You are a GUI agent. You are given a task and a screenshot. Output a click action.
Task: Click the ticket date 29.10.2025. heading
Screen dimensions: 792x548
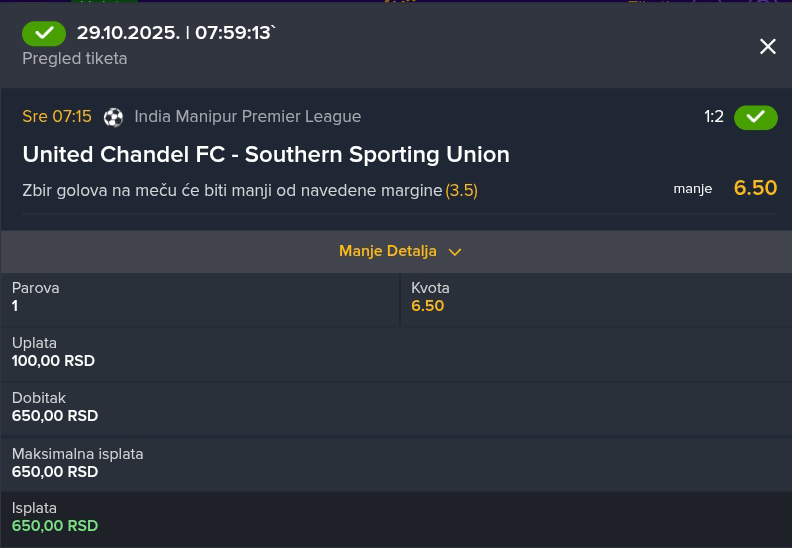(128, 33)
